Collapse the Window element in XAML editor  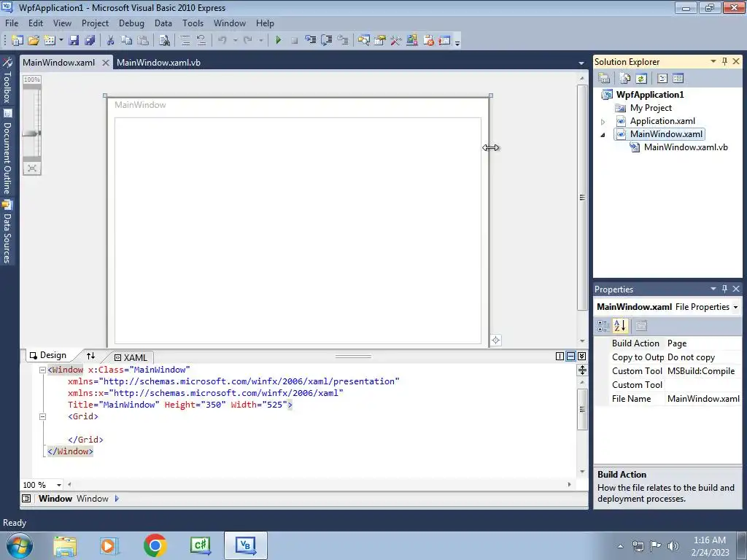click(x=42, y=370)
